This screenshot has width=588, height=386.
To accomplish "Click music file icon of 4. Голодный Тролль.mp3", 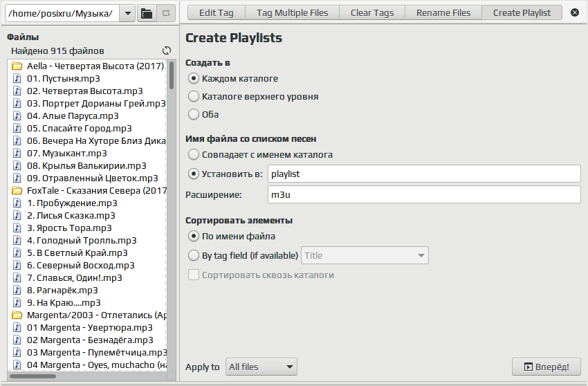I will click(x=17, y=240).
